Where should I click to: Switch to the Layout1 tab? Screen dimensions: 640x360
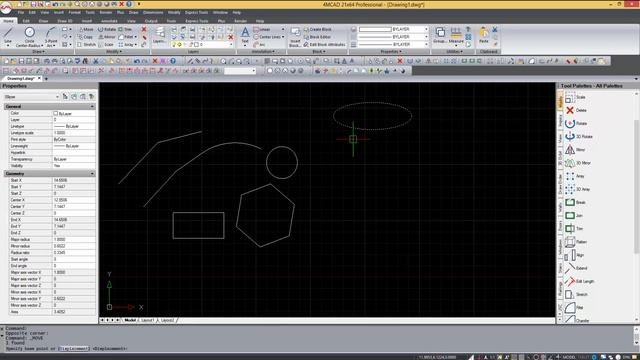(147, 320)
